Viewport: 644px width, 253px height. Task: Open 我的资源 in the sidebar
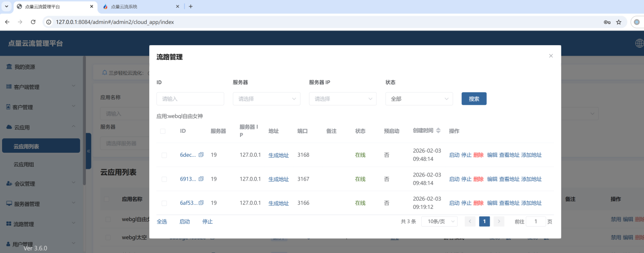pos(24,67)
